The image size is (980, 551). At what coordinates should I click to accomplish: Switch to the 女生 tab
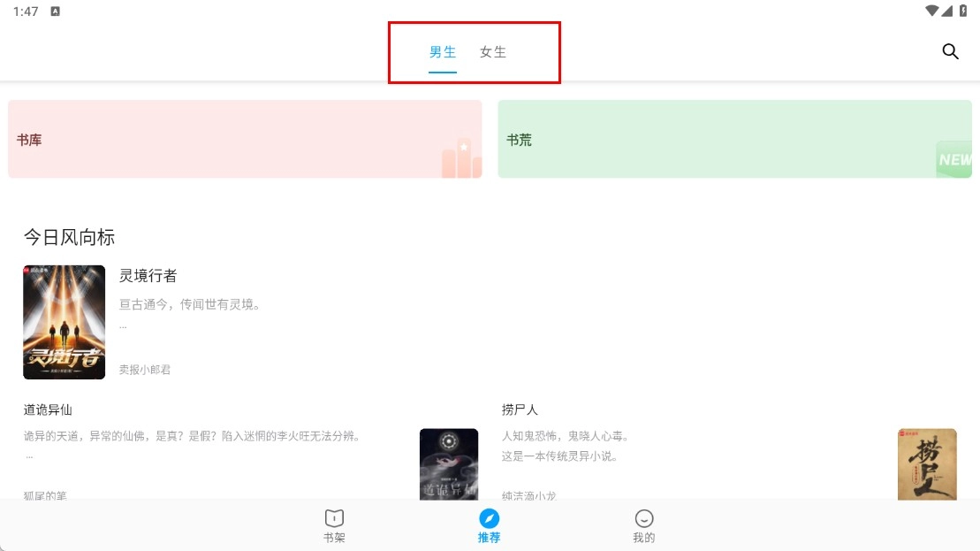click(x=492, y=52)
